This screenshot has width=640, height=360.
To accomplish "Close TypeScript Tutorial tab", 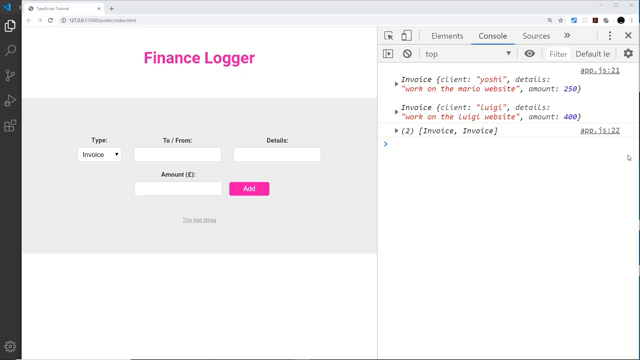I will coord(99,9).
